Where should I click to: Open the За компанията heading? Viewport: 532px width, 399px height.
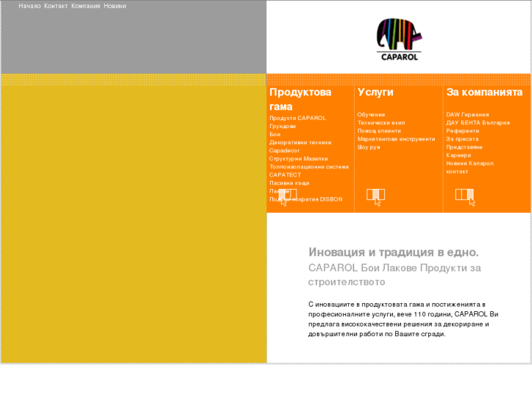click(x=484, y=92)
